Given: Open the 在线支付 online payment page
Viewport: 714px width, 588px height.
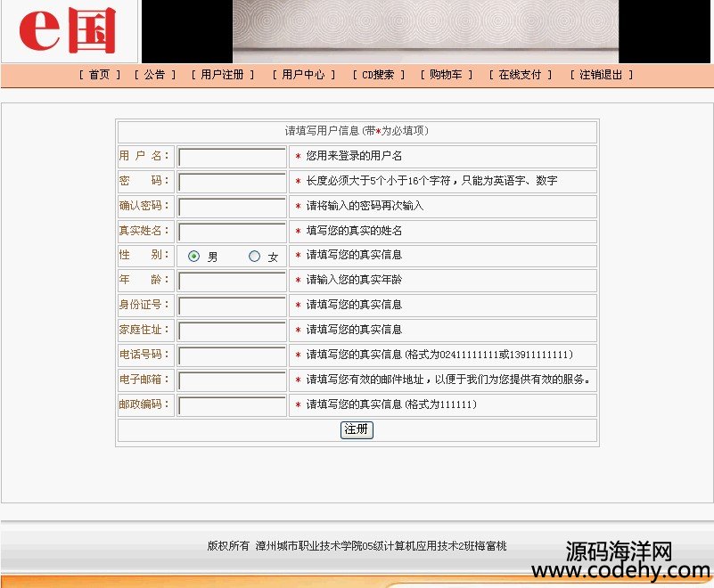Looking at the screenshot, I should click(520, 75).
